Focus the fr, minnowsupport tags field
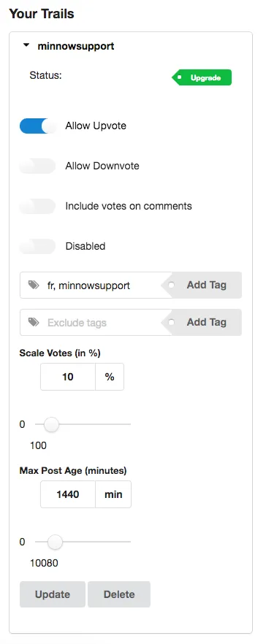This screenshot has width=266, height=644. pyautogui.click(x=96, y=285)
